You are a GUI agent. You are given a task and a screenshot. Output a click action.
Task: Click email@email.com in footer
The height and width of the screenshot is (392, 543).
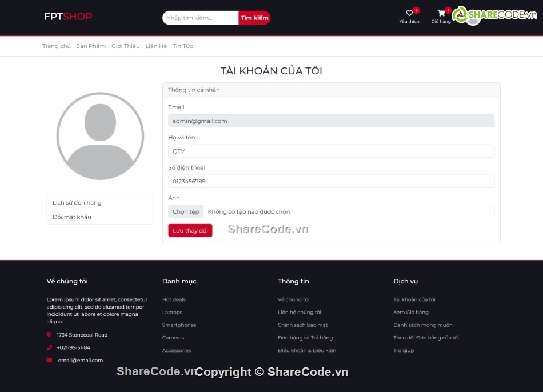pos(81,360)
